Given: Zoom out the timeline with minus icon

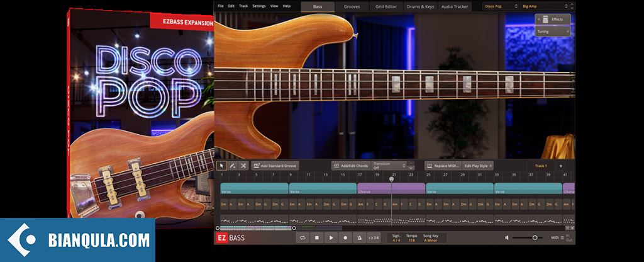Looking at the screenshot, I should coord(568,228).
